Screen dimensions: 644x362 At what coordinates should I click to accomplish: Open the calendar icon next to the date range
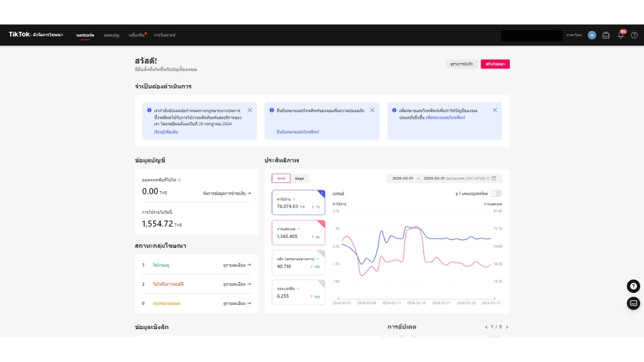[x=494, y=178]
